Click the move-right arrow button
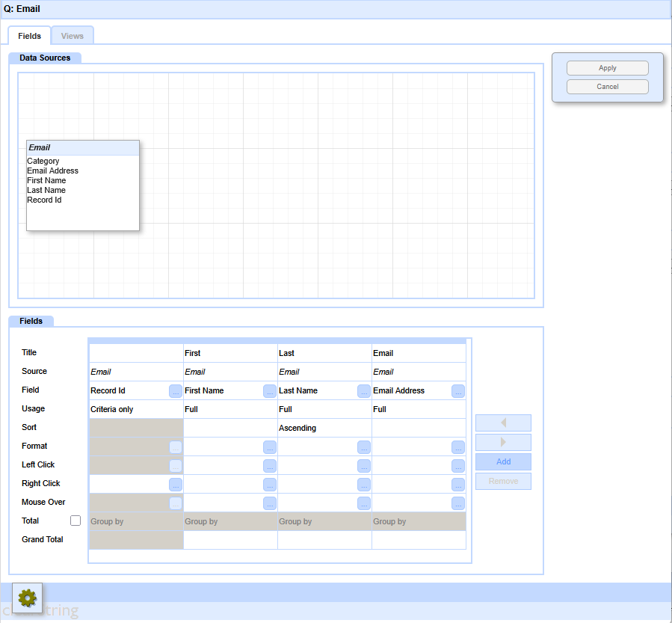Image resolution: width=672 pixels, height=623 pixels. click(503, 442)
